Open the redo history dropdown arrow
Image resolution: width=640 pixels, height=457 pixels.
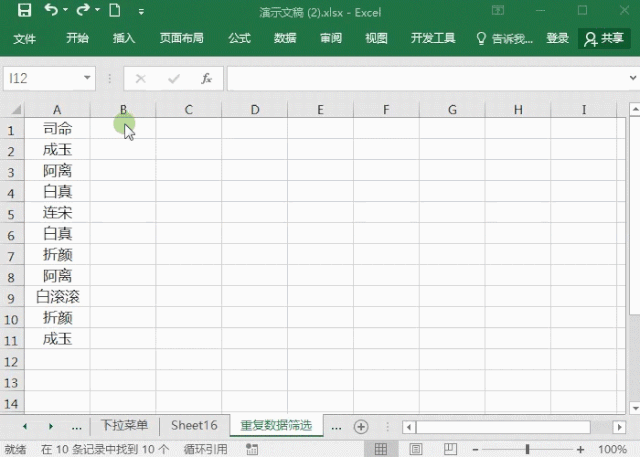pyautogui.click(x=98, y=10)
